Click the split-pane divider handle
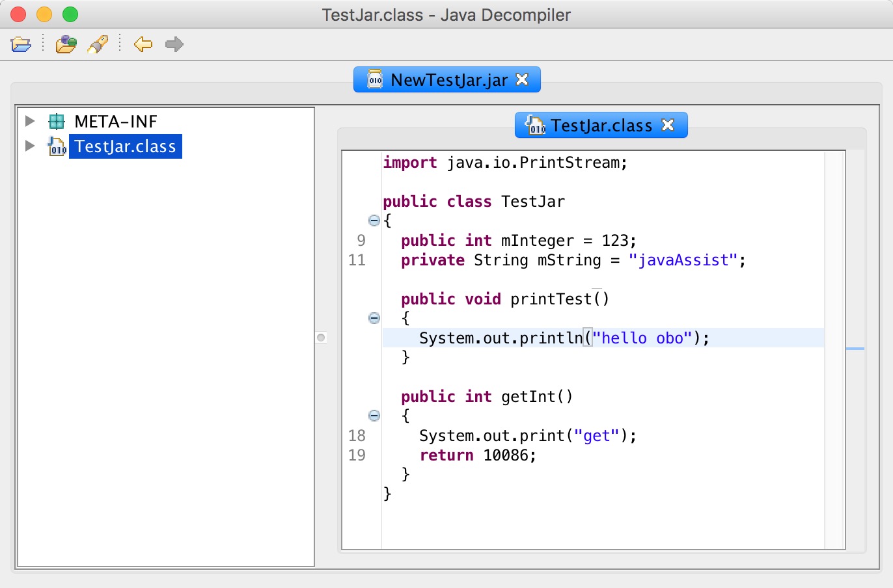The image size is (893, 588). point(320,337)
